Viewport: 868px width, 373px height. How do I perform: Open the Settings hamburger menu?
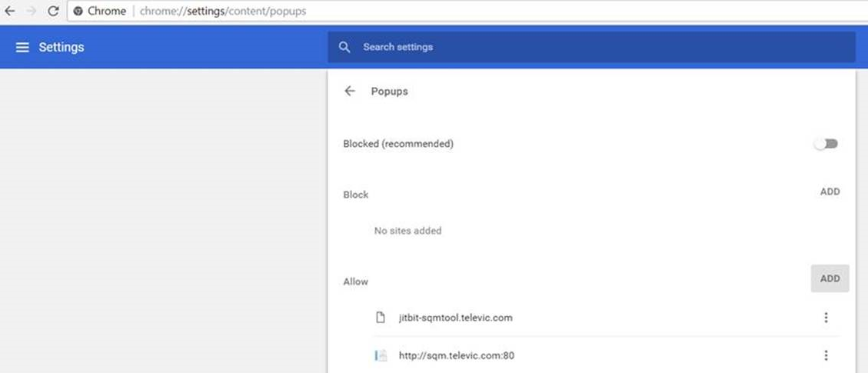point(22,48)
